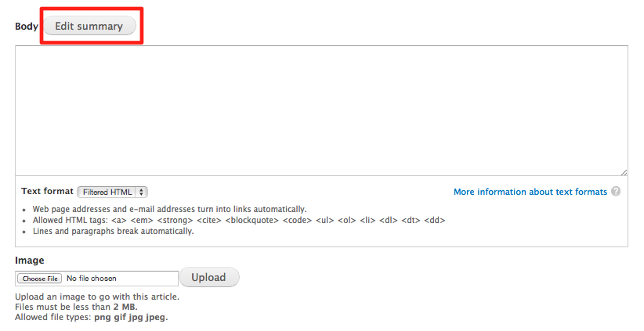
Task: Click the up-down arrows on the format selector
Action: coord(142,192)
